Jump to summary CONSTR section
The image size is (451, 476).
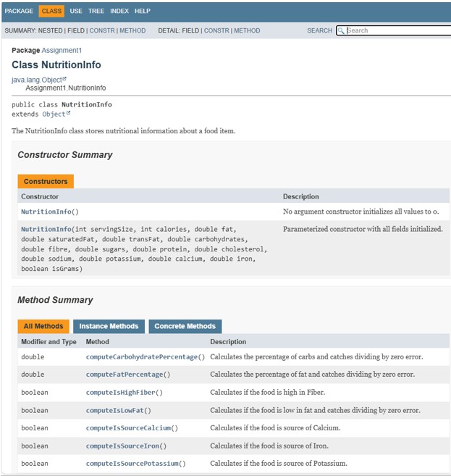102,30
